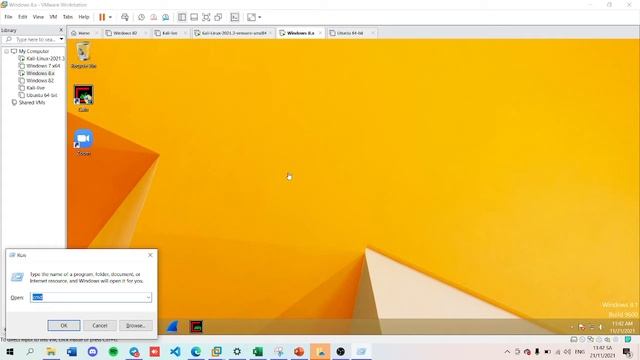This screenshot has height=360, width=640.
Task: Open the Tabs menu
Action: (67, 17)
